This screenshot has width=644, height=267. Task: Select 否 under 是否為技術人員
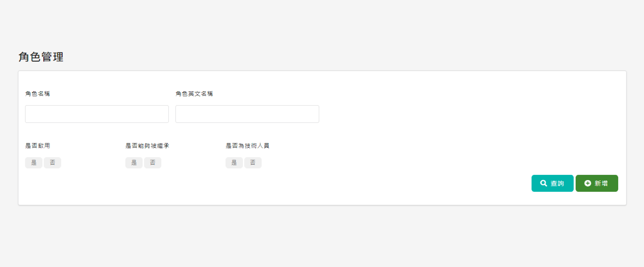pos(253,163)
